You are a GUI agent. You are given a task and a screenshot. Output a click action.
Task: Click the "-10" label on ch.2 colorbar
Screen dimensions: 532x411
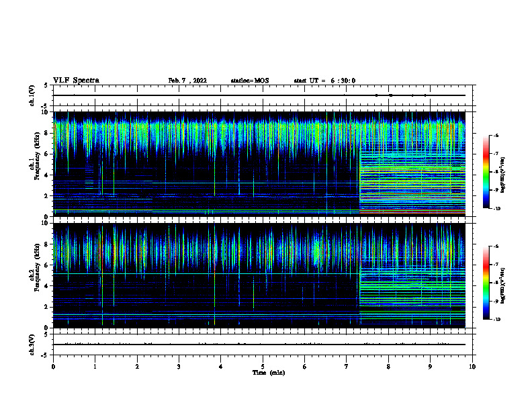[496, 320]
